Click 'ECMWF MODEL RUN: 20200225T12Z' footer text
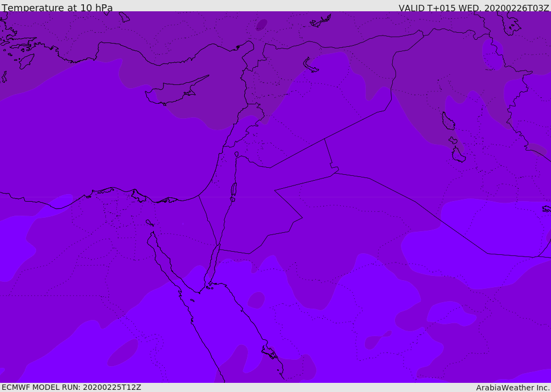 coord(72,388)
